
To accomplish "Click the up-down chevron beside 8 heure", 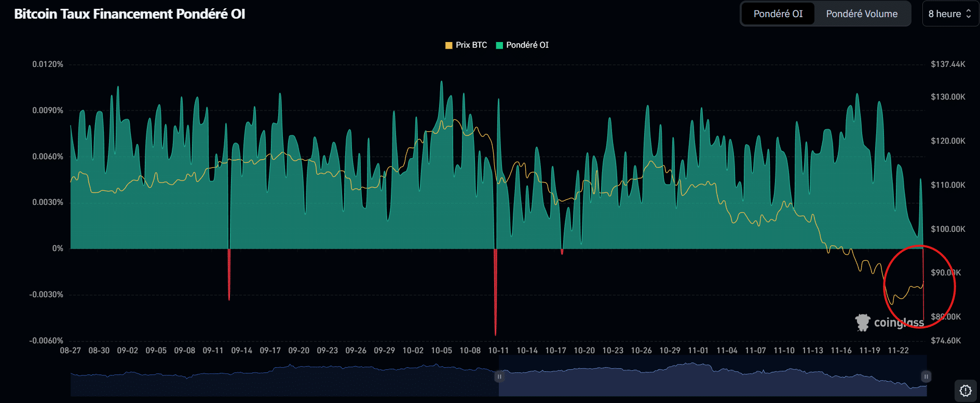I will coord(969,14).
